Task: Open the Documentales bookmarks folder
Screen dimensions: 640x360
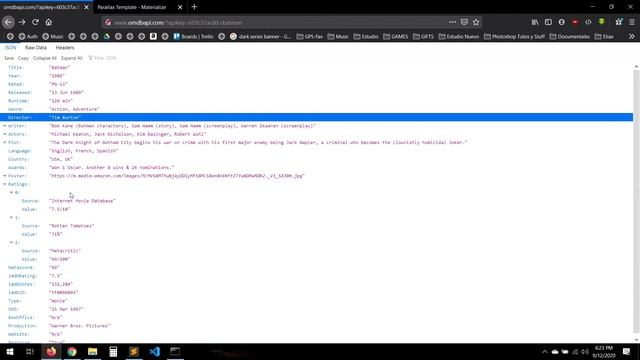Action: [x=570, y=36]
